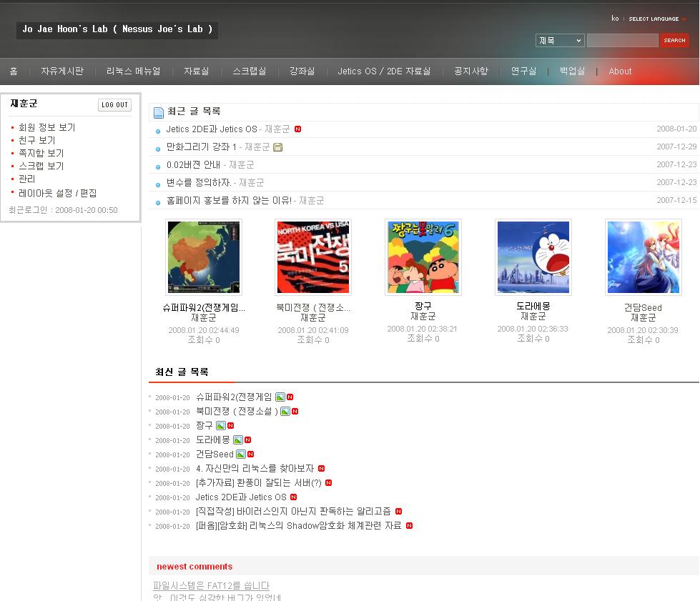Click the new badge after 4. 자신만의 리눅스를 찾아보자

point(322,469)
